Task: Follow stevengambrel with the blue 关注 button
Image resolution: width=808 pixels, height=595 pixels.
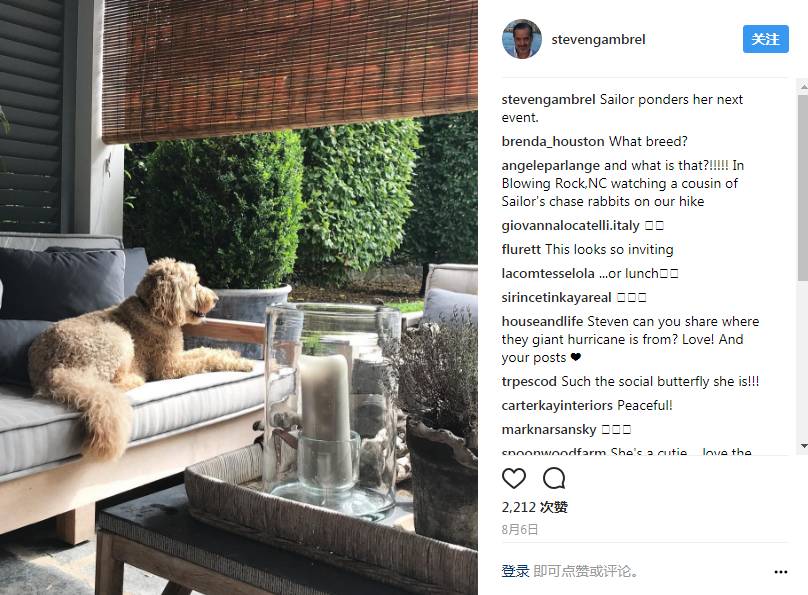Action: 765,39
